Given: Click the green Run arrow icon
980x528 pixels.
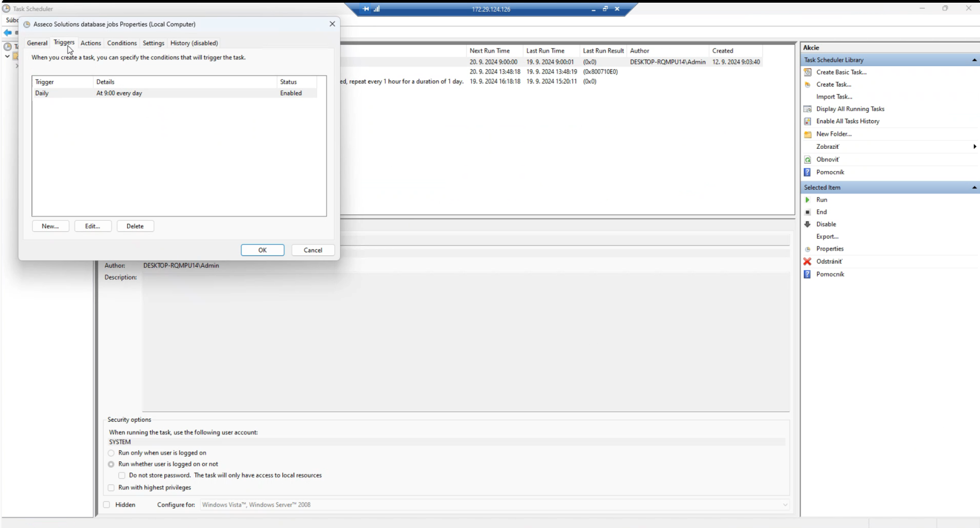Looking at the screenshot, I should (808, 199).
